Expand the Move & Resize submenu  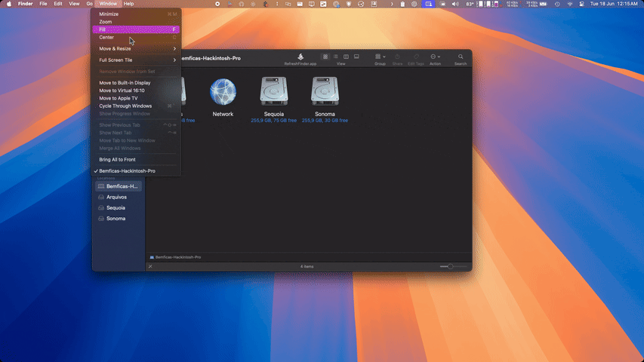[136, 48]
